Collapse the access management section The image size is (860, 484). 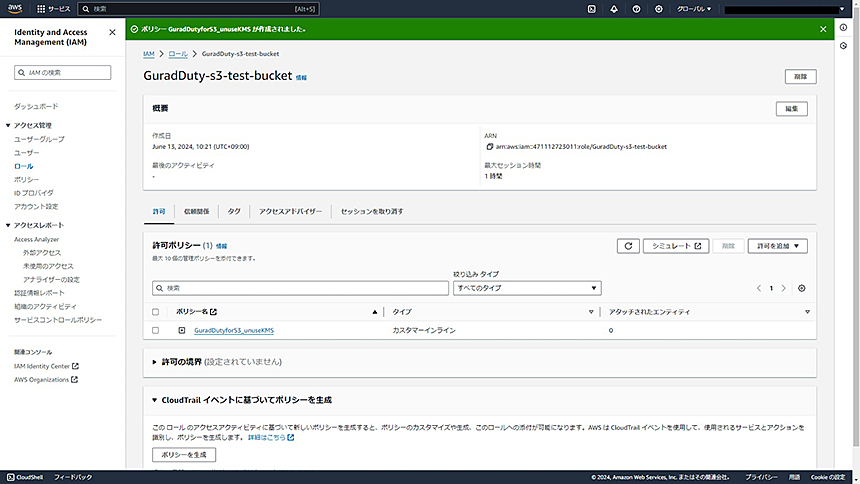coord(8,126)
